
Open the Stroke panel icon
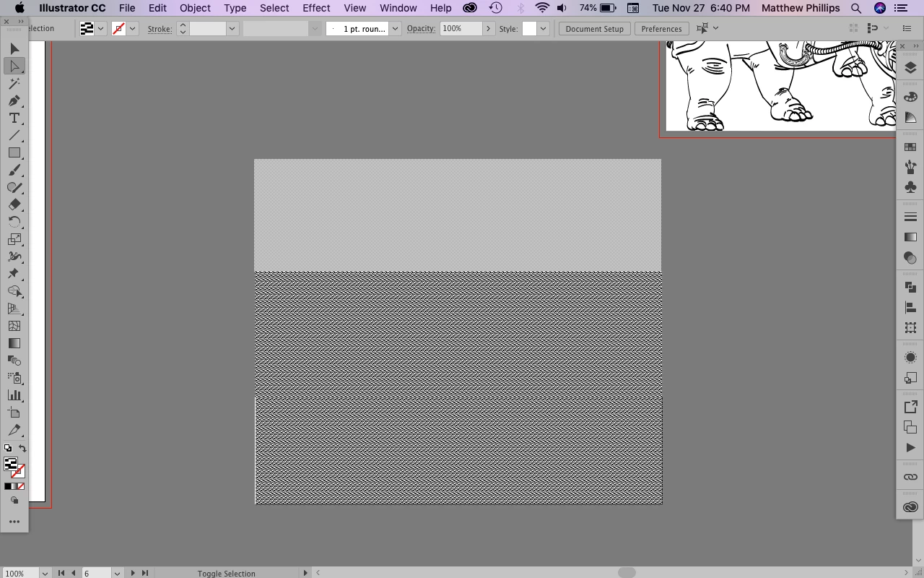910,217
